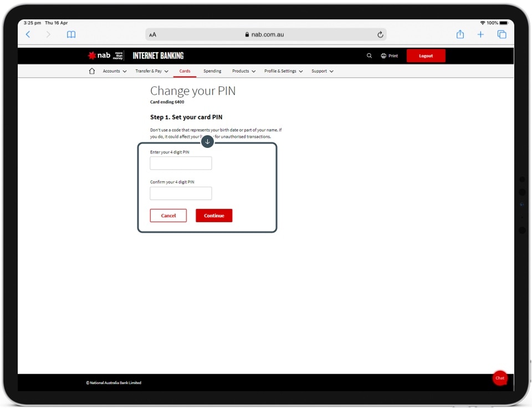This screenshot has height=410, width=532.
Task: Show all tabs overview icon
Action: tap(502, 34)
